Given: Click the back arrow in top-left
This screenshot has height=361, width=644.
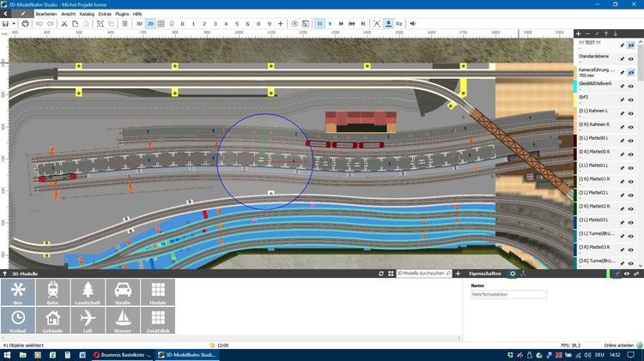Looking at the screenshot, I should pyautogui.click(x=5, y=14).
